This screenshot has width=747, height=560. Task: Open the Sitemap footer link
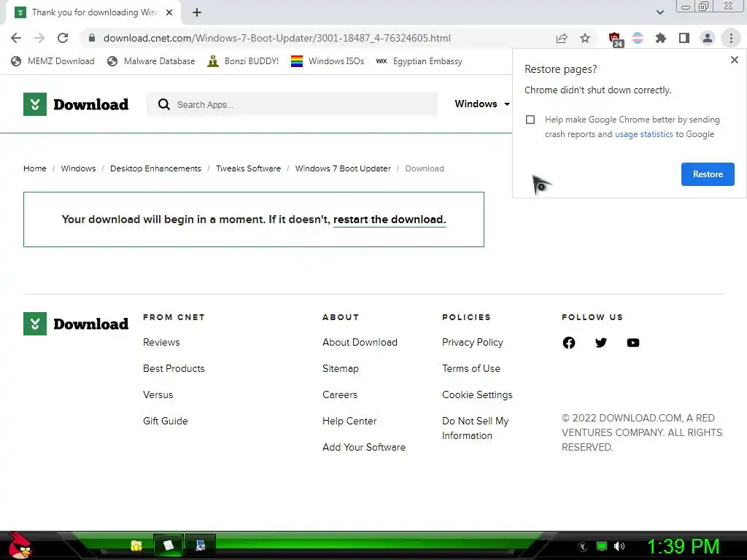point(341,368)
